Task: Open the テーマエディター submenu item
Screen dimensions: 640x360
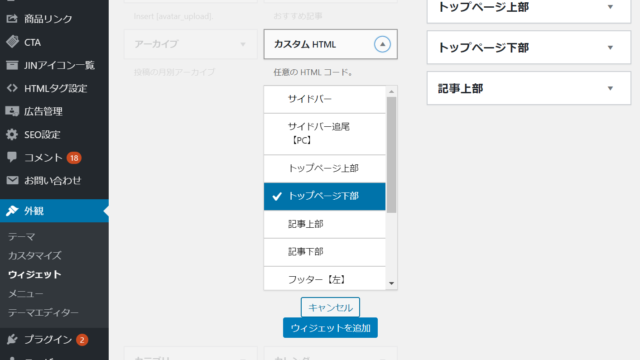Action: point(43,313)
